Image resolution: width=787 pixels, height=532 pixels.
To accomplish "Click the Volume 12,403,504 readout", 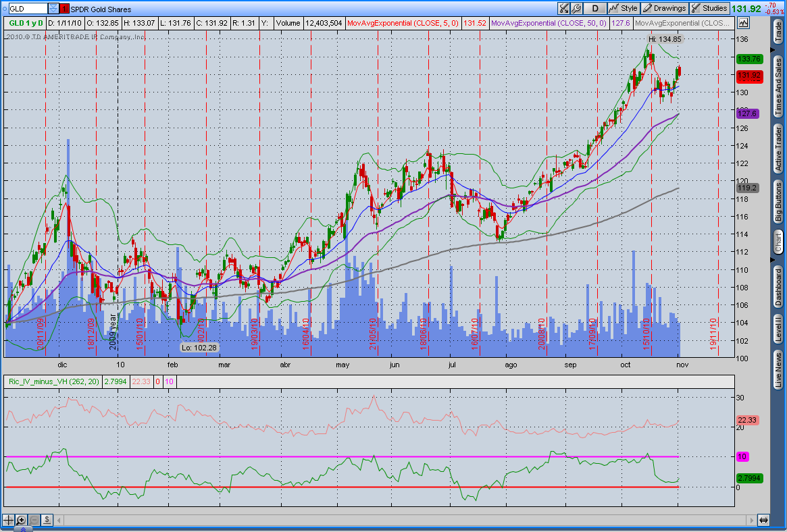I will coord(309,23).
